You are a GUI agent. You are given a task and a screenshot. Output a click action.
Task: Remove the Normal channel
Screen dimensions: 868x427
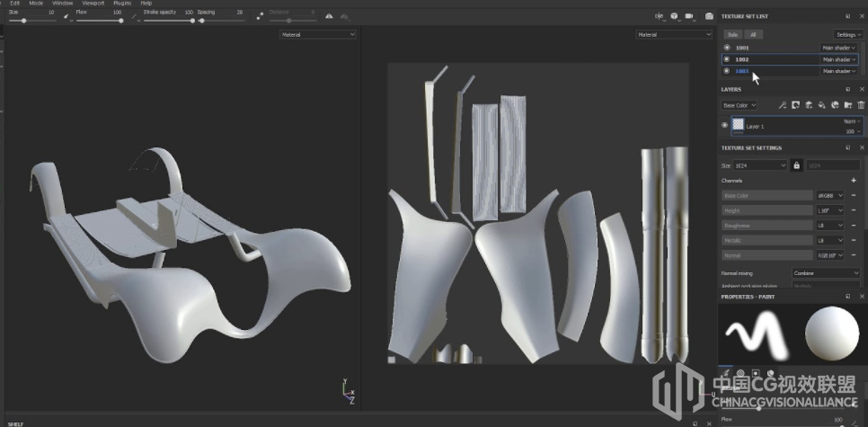tap(853, 255)
